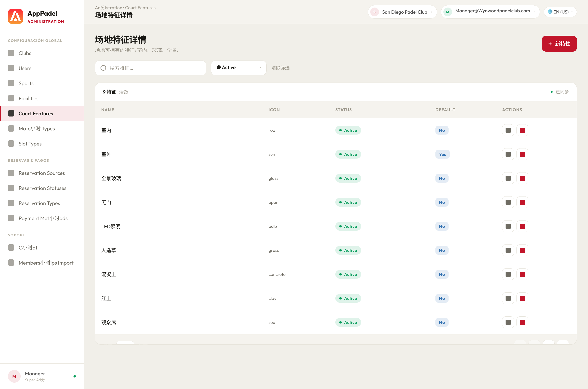588x389 pixels.
Task: Expand the San Diego Padel Club selector
Action: click(402, 12)
